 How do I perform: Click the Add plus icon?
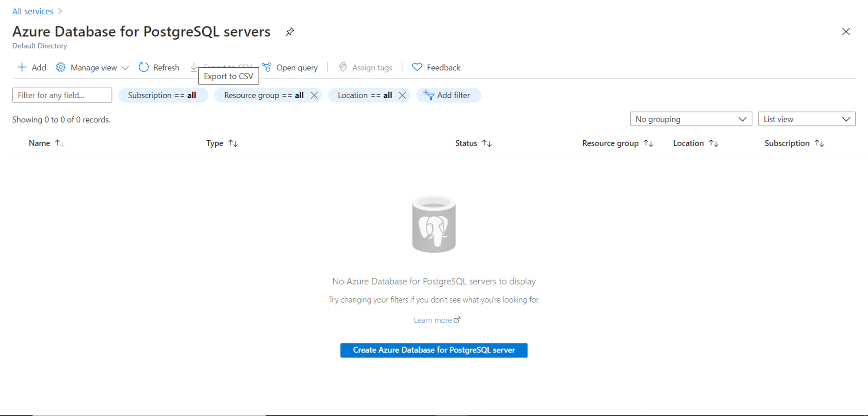click(21, 67)
